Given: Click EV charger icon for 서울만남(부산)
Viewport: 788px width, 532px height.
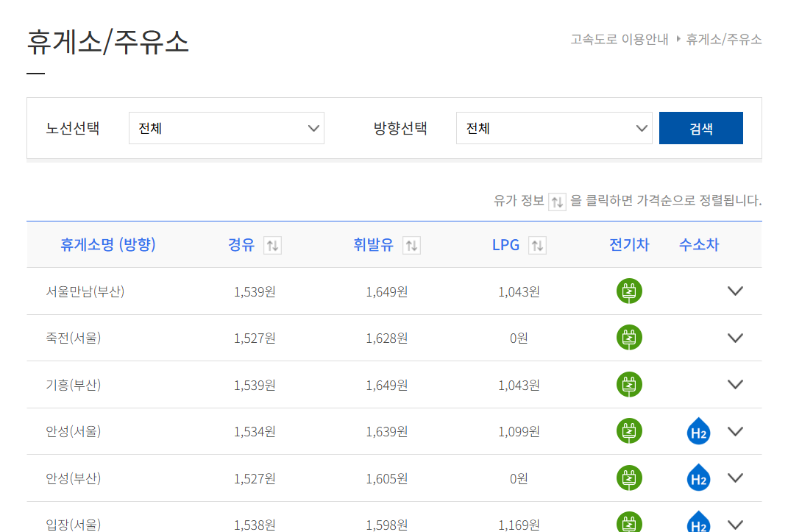Looking at the screenshot, I should pyautogui.click(x=629, y=291).
